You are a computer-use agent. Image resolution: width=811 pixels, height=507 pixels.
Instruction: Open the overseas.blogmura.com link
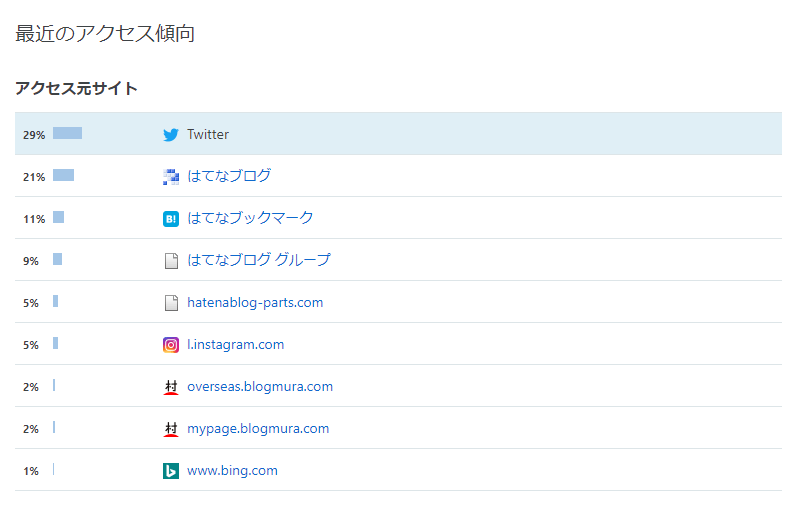(260, 386)
